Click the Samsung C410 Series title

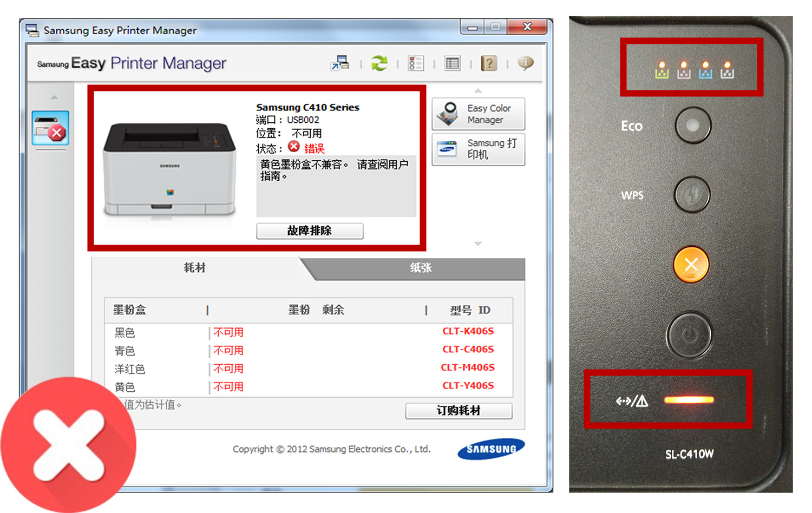[307, 107]
